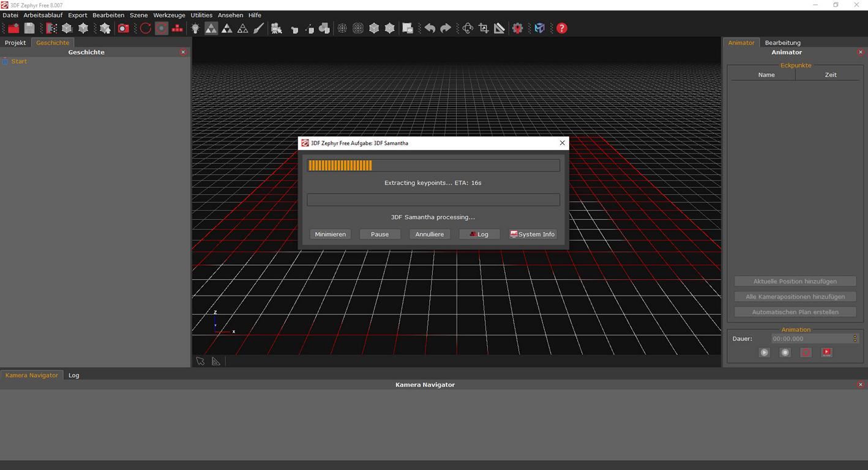Click the red stacked blocks icon
This screenshot has height=470, width=868.
178,28
